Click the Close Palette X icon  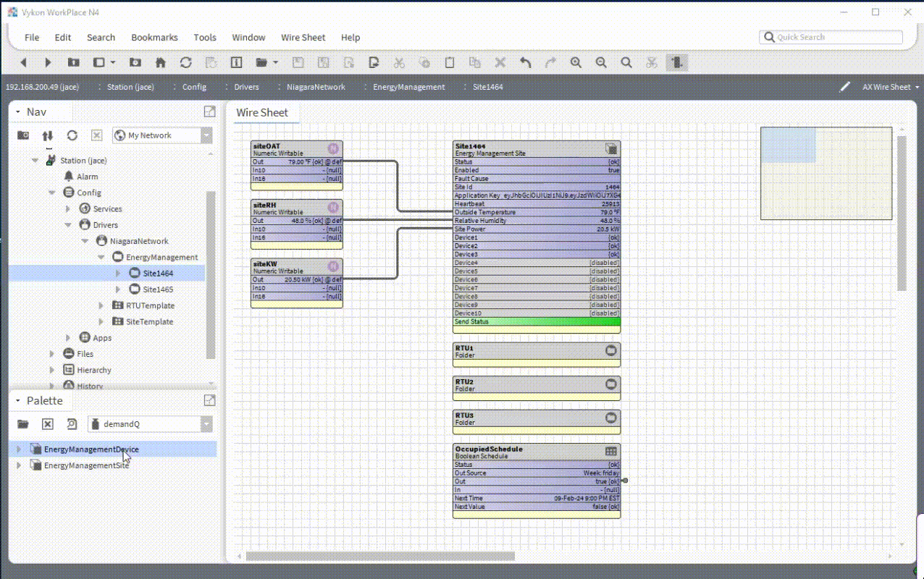point(48,424)
